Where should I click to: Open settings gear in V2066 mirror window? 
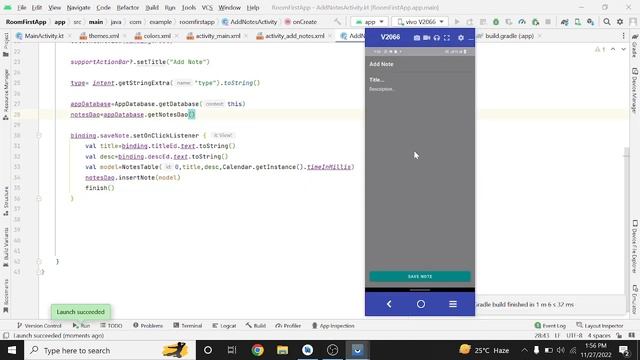461,38
